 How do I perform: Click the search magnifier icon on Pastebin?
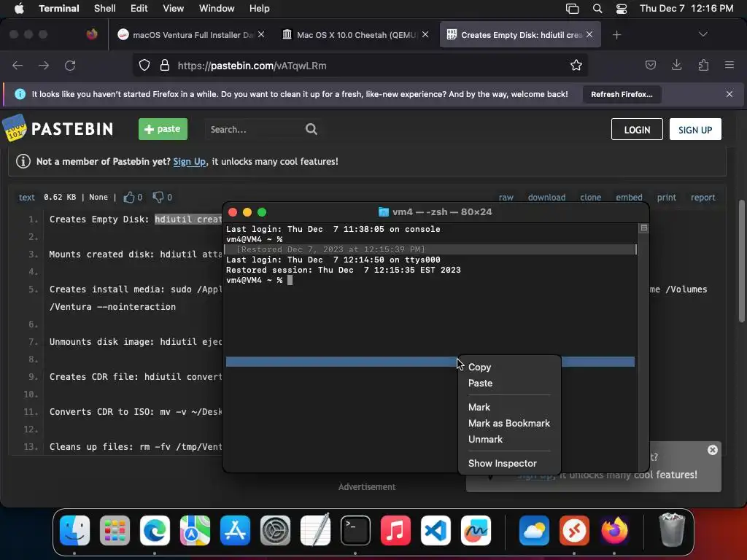tap(311, 129)
